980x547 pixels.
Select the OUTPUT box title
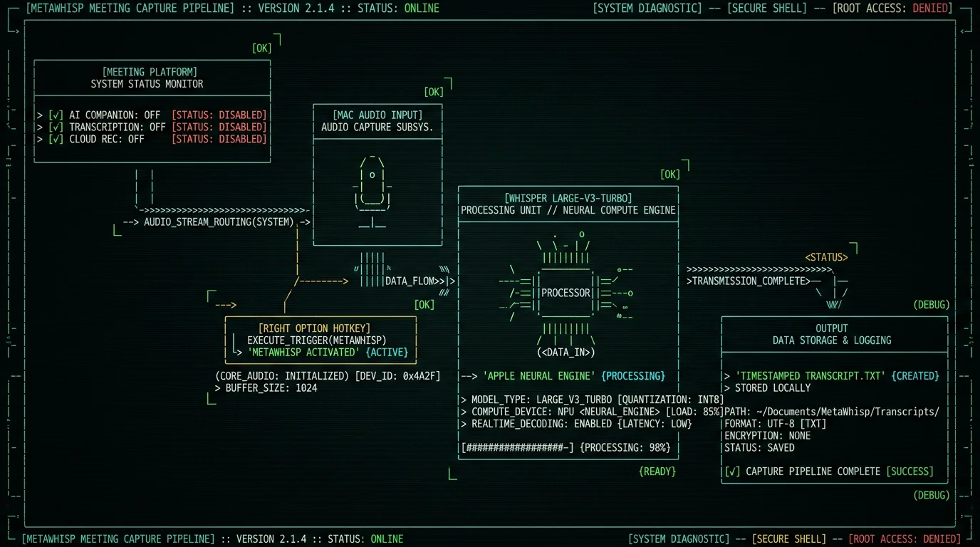pos(832,328)
